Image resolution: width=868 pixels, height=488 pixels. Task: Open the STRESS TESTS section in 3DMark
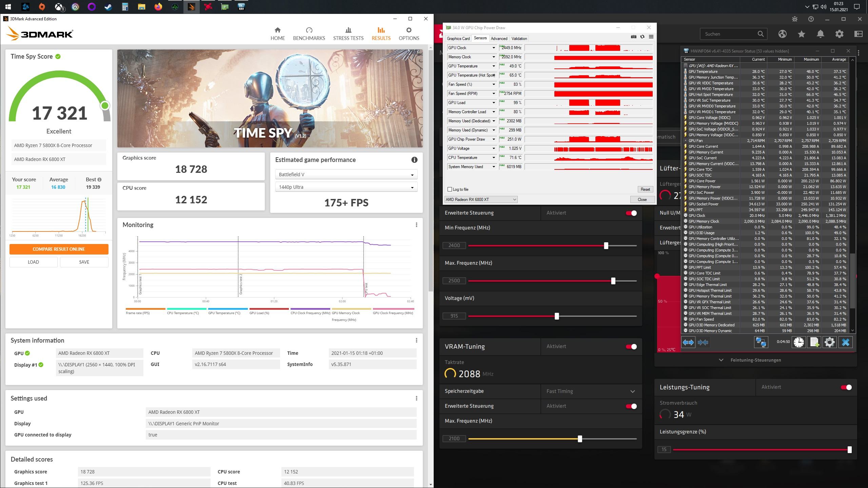coord(348,34)
